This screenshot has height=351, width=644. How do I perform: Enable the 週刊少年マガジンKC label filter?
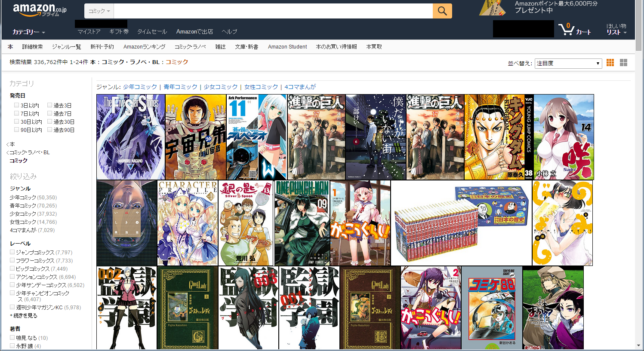coord(12,307)
